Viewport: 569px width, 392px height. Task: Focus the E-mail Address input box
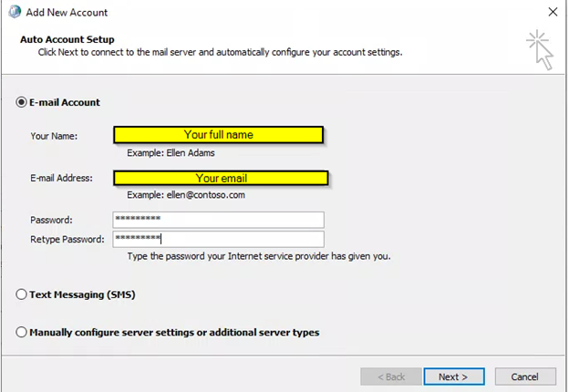click(220, 178)
